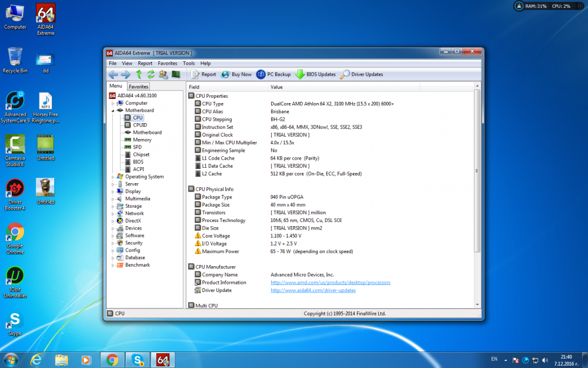588x368 pixels.
Task: Open Advanced SystemCare 9 desktop icon
Action: click(x=15, y=107)
